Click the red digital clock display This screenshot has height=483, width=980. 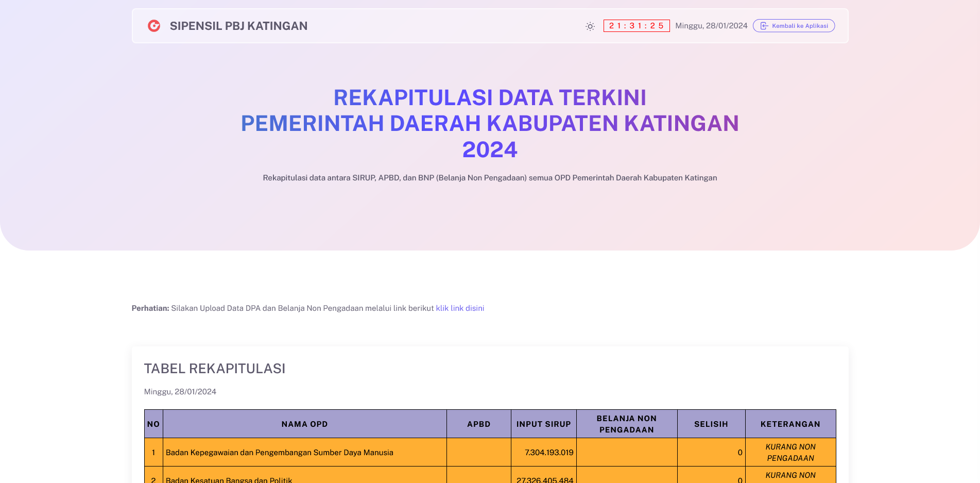tap(636, 26)
